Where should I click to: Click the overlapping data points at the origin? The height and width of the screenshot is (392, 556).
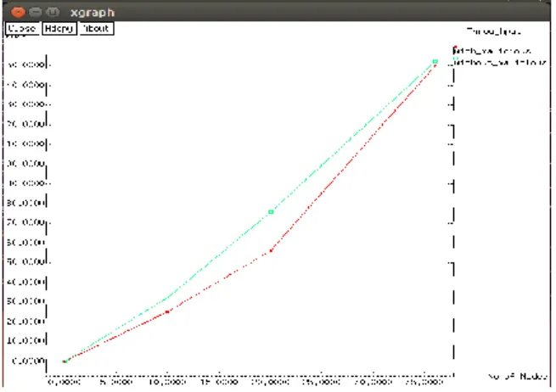65,361
